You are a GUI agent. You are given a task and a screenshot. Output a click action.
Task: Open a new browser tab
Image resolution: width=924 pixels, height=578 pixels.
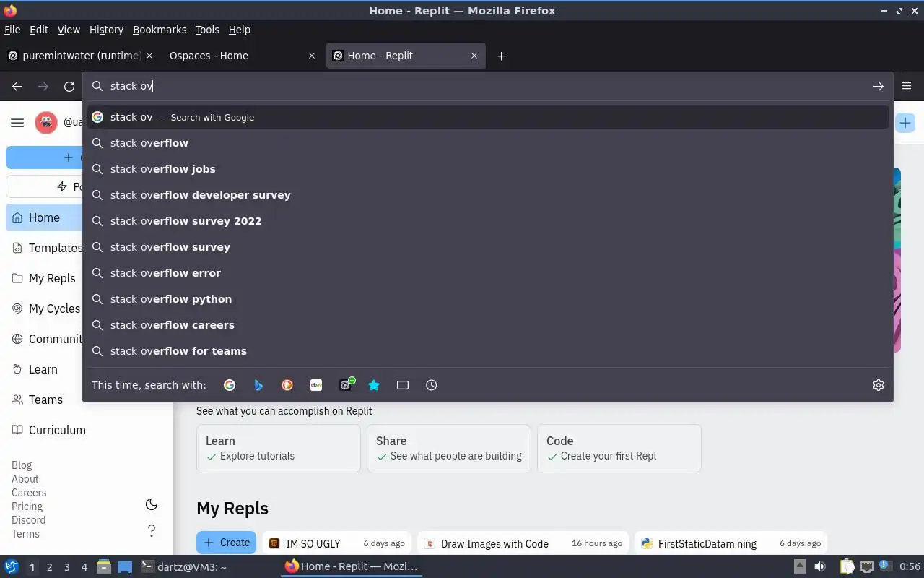coord(501,56)
